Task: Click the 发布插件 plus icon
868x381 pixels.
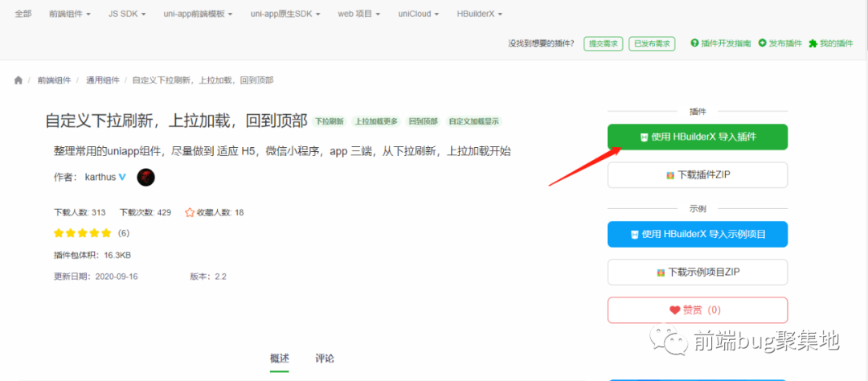Action: tap(762, 43)
